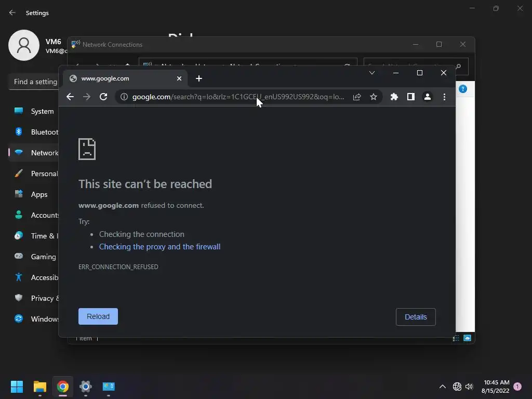Switch Network Connections to large icons view
532x399 pixels.
[x=468, y=338]
